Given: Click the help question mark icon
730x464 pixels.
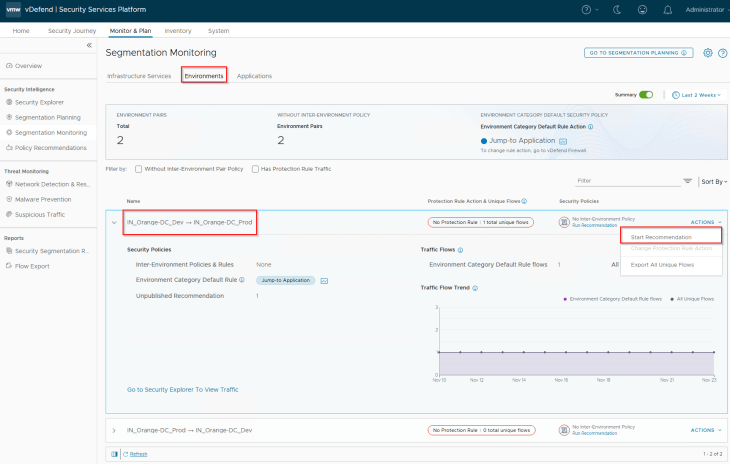Looking at the screenshot, I should [x=586, y=9].
